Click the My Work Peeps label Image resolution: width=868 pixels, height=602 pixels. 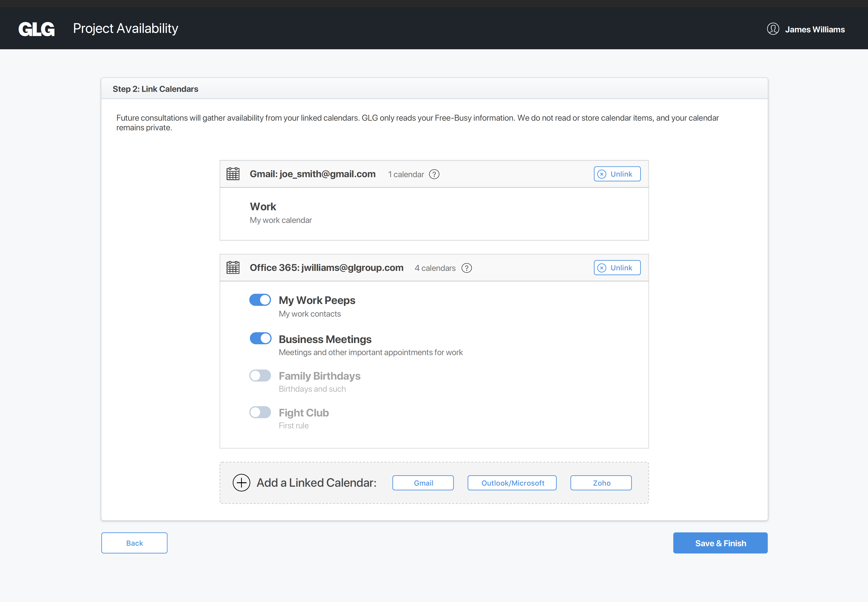pos(317,300)
